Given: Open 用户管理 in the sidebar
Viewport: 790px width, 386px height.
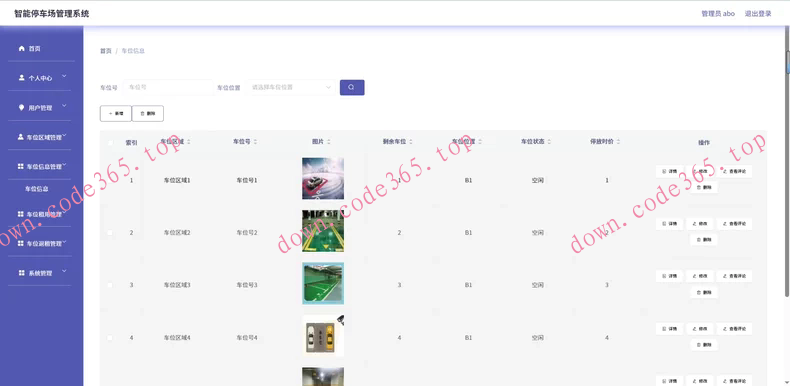Looking at the screenshot, I should (41, 107).
